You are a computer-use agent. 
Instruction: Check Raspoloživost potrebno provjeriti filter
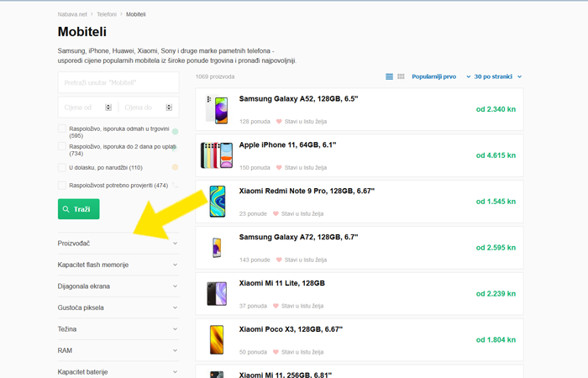[x=62, y=186]
